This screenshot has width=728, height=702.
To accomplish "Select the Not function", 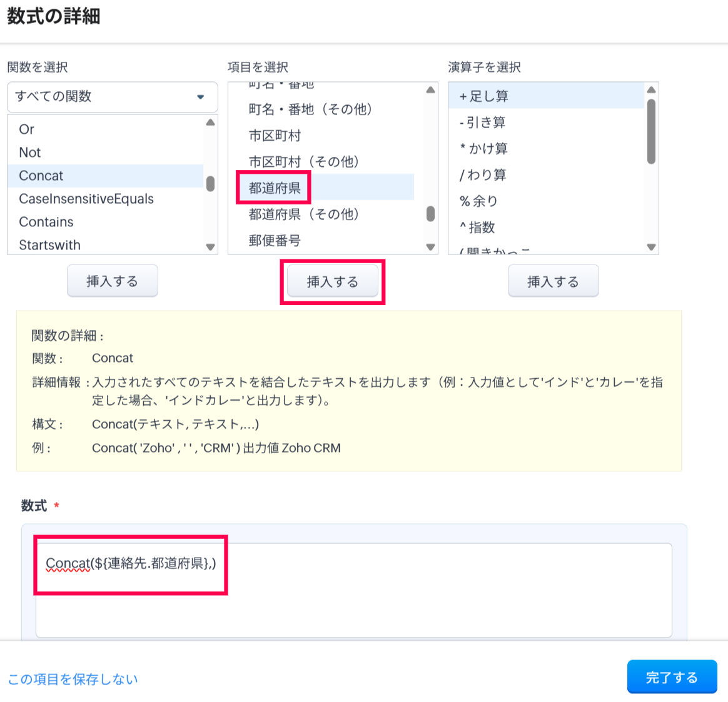I will click(30, 153).
